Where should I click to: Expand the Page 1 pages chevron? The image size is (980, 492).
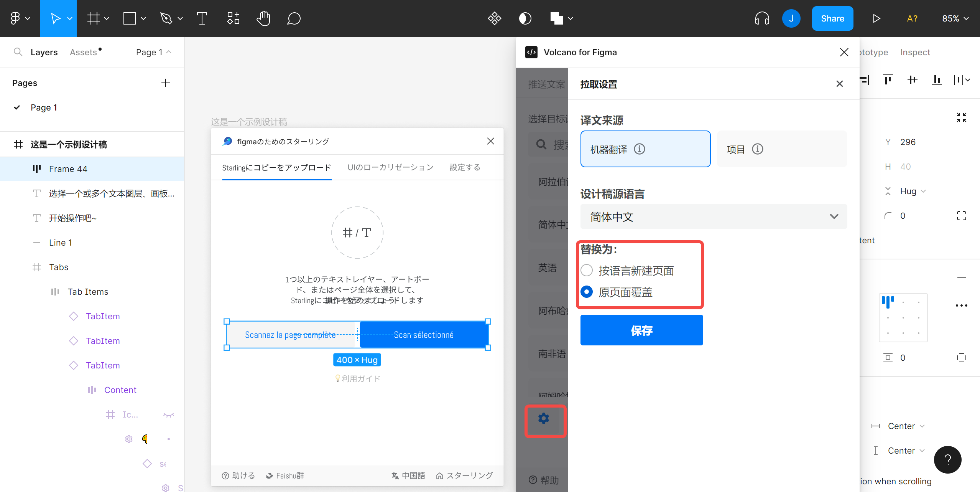(x=169, y=52)
